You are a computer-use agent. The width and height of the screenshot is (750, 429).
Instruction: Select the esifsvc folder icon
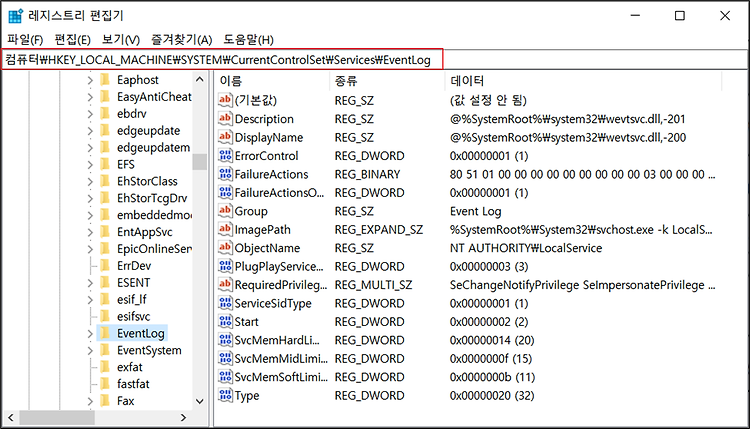pyautogui.click(x=105, y=316)
